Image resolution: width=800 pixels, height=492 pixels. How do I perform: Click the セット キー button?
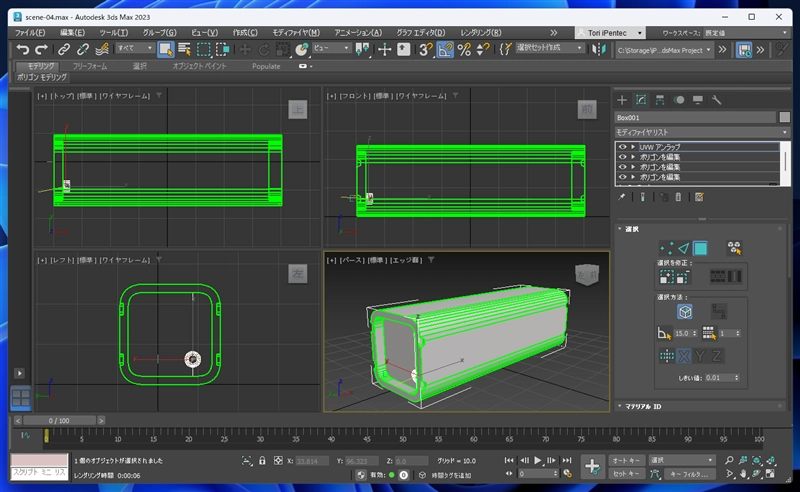(626, 474)
